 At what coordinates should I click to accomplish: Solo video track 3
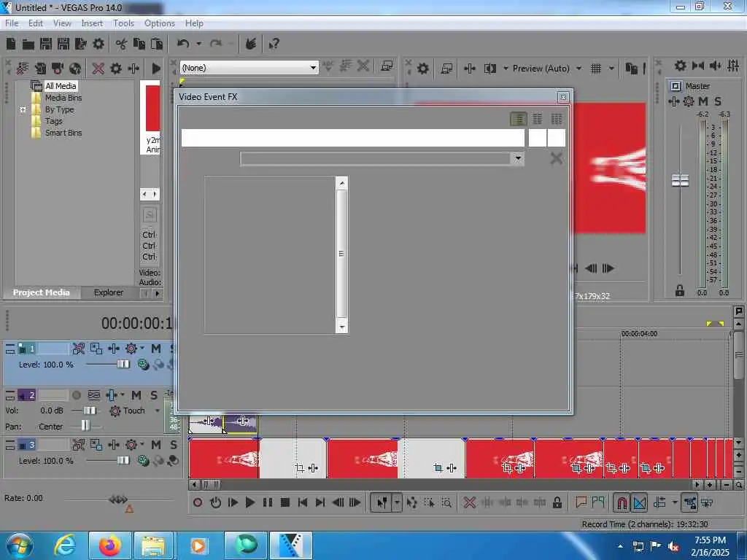[x=174, y=445]
